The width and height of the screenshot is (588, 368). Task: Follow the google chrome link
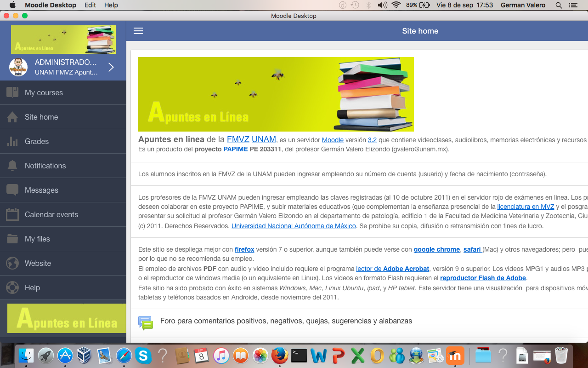(437, 249)
